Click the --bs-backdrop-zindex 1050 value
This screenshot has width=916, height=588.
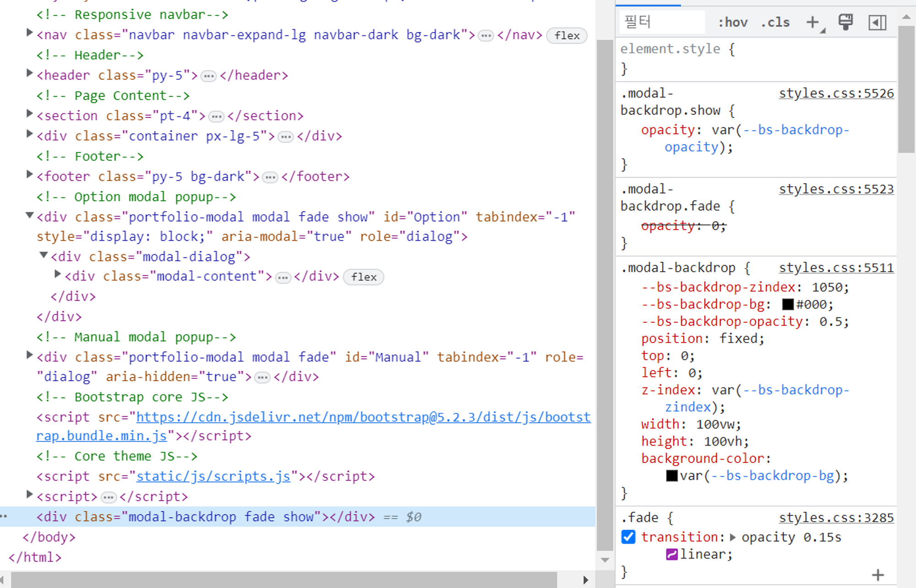[827, 288]
